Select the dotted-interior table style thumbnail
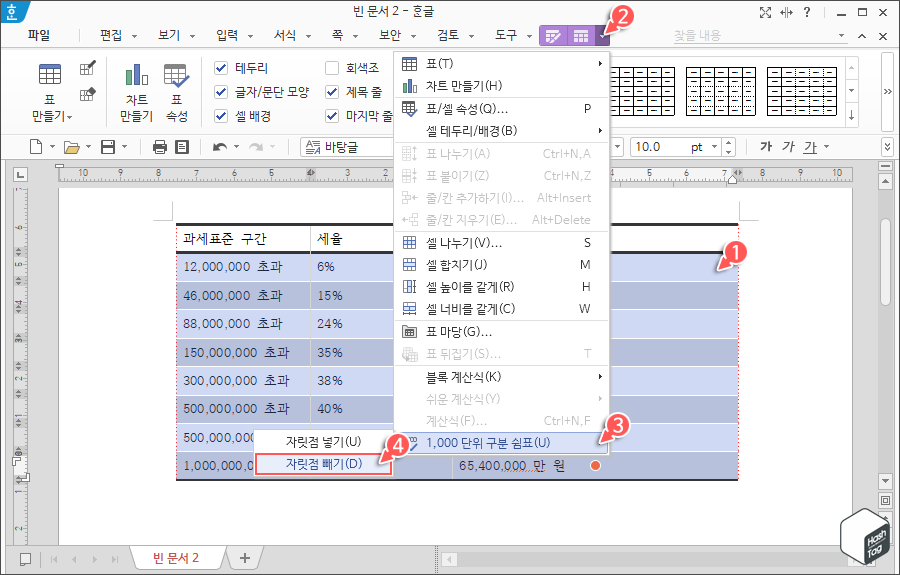Viewport: 900px width, 575px height. coord(720,91)
